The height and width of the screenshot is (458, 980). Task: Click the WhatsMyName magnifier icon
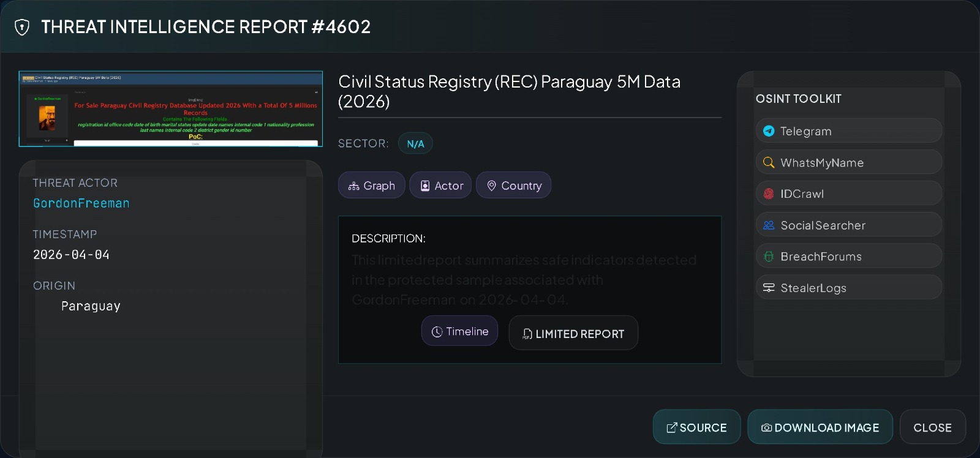[x=769, y=162]
